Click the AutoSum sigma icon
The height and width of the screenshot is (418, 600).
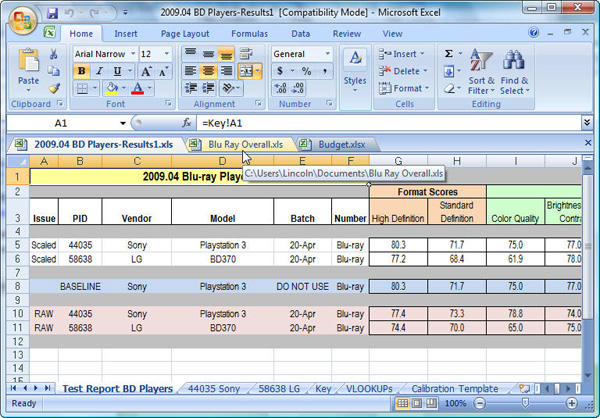pyautogui.click(x=448, y=54)
